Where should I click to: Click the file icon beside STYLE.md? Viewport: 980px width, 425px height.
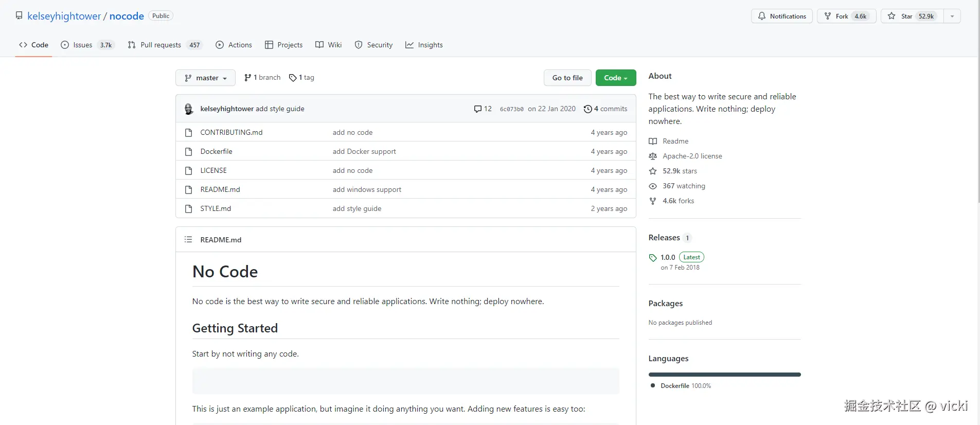(188, 208)
